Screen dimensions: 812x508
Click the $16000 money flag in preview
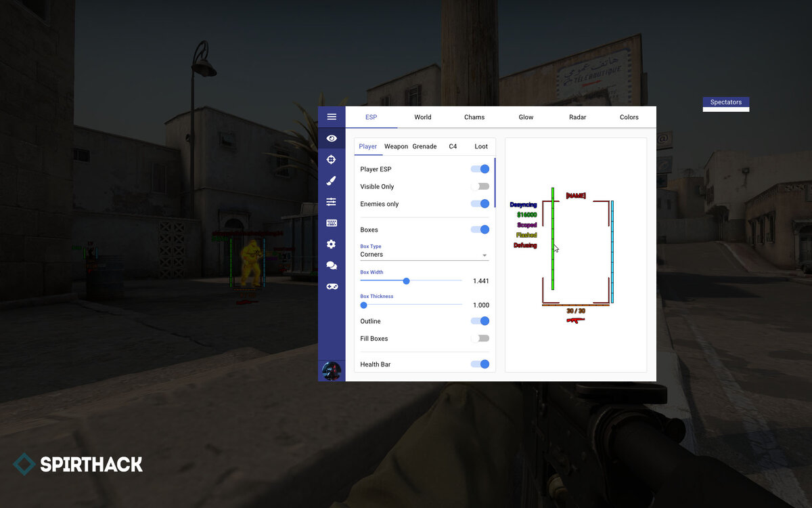point(526,215)
